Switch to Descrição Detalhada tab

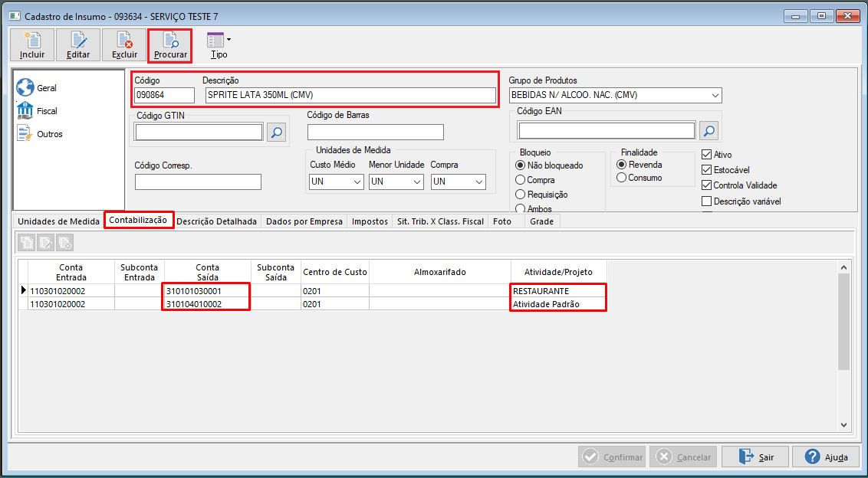pos(216,221)
